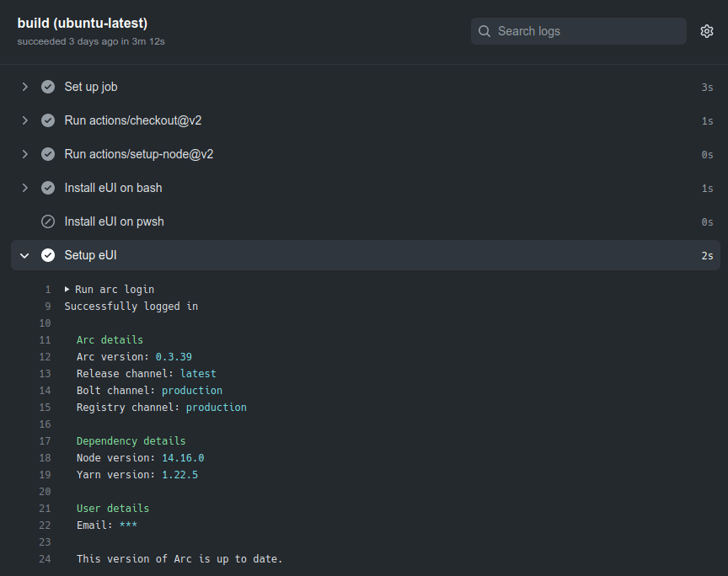The height and width of the screenshot is (576, 728).
Task: Click log line number 18
Action: pos(45,457)
